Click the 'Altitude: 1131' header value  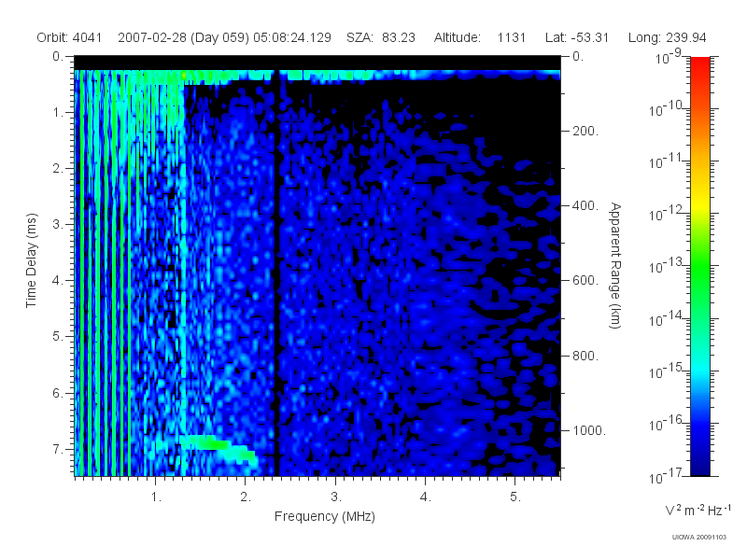click(x=479, y=37)
